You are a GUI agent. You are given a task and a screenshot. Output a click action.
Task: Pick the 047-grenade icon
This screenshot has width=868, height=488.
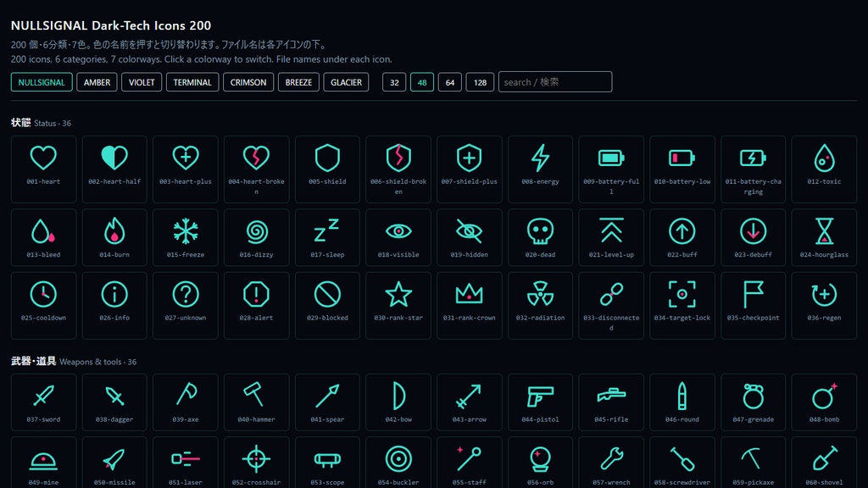click(x=754, y=396)
